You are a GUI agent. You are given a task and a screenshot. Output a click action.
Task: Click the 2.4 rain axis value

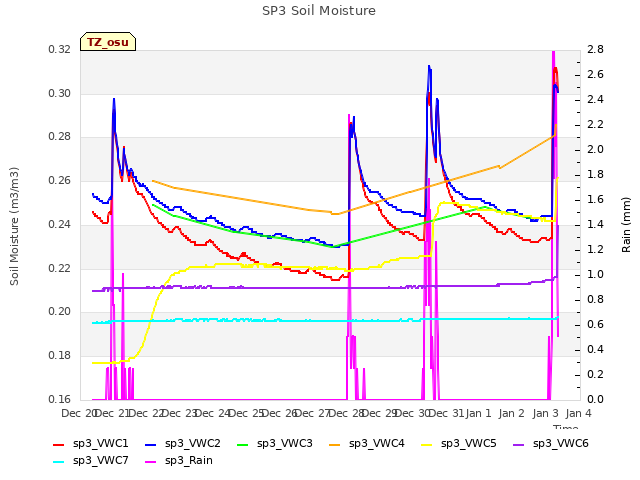[595, 100]
